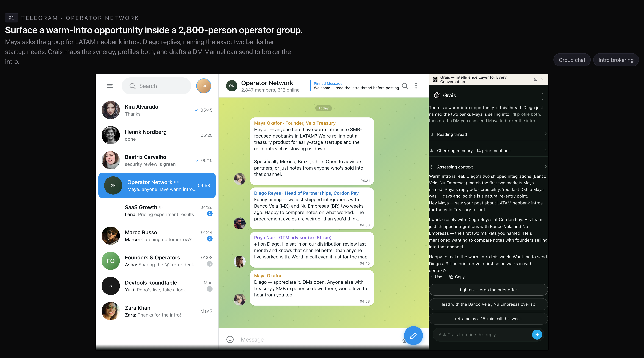Click the ON avatar in chat header
Screen dimensions: 644x358
coord(232,86)
